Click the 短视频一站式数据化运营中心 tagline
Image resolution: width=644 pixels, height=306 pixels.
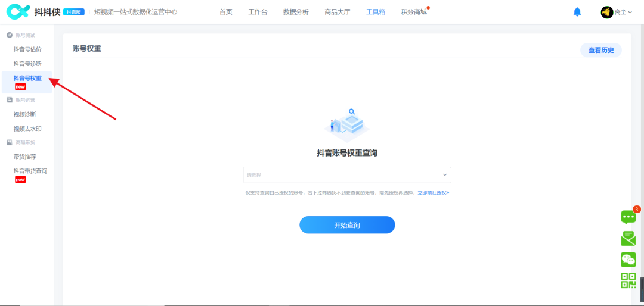tap(135, 12)
